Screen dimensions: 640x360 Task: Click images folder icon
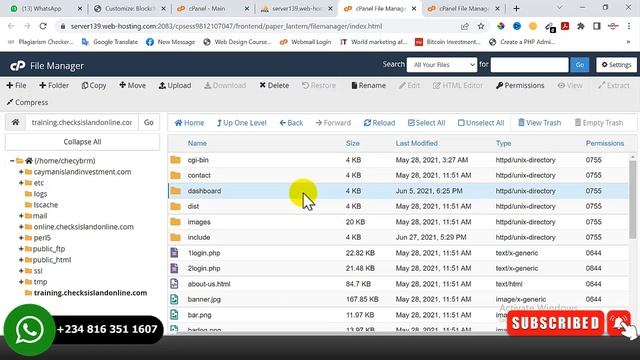click(x=176, y=222)
